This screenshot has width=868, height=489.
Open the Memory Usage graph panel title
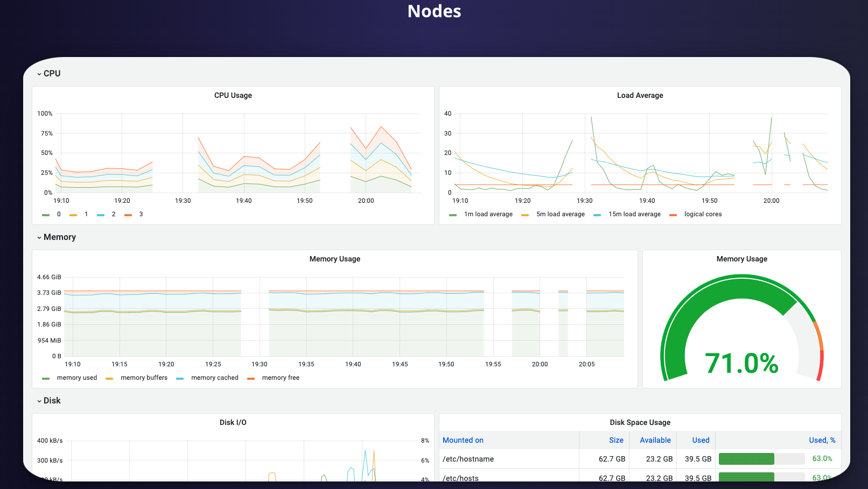(335, 259)
